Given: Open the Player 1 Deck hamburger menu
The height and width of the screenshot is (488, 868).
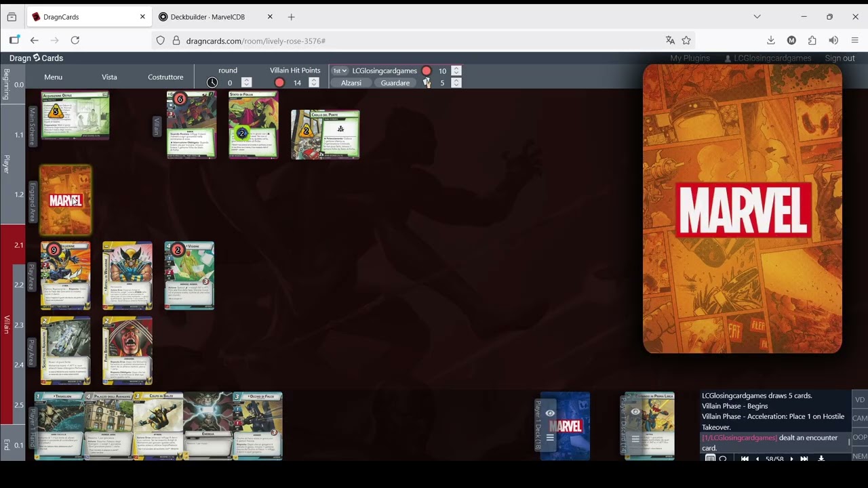Looking at the screenshot, I should tap(550, 438).
